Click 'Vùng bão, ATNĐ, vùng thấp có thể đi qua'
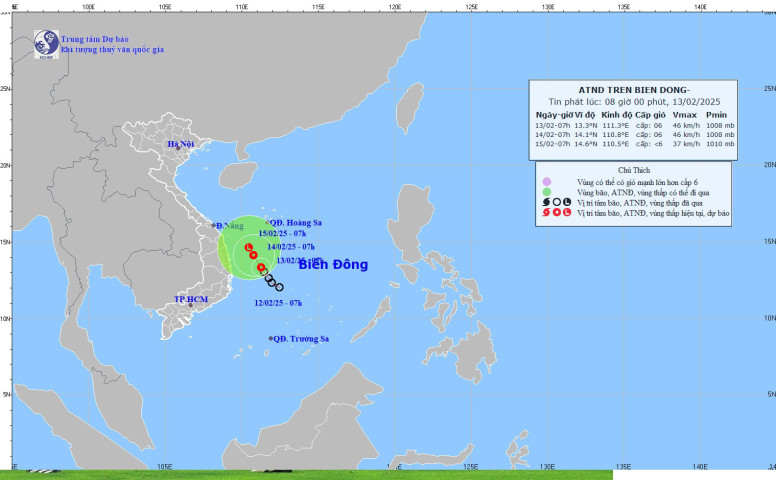 [x=643, y=192]
